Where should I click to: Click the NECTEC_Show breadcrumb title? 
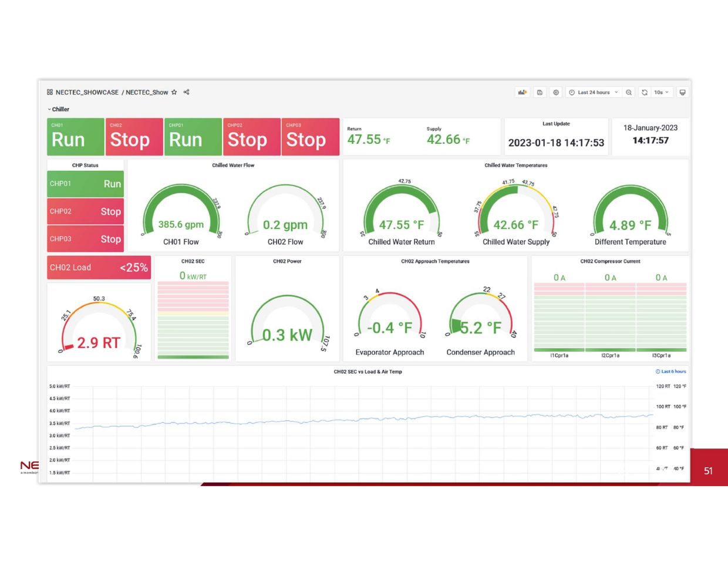tap(147, 92)
